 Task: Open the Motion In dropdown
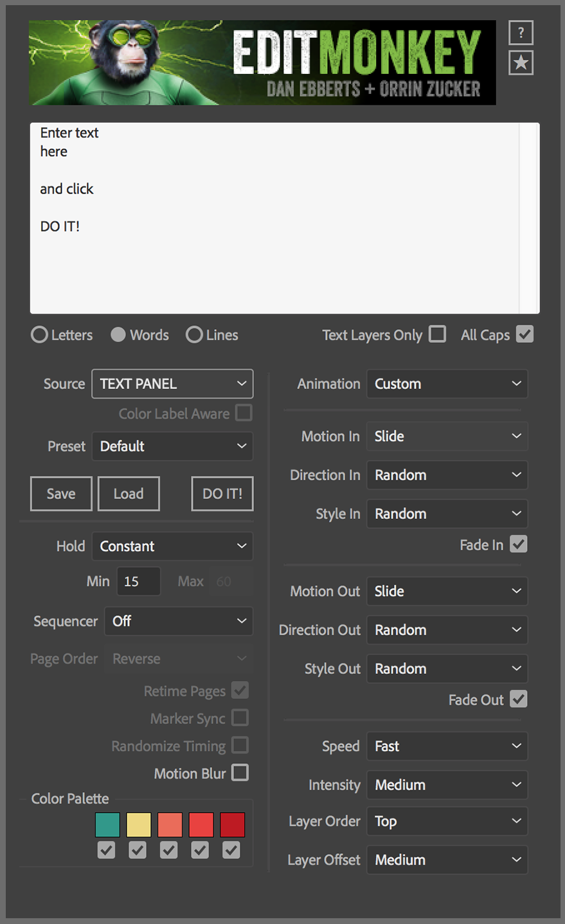tap(447, 436)
